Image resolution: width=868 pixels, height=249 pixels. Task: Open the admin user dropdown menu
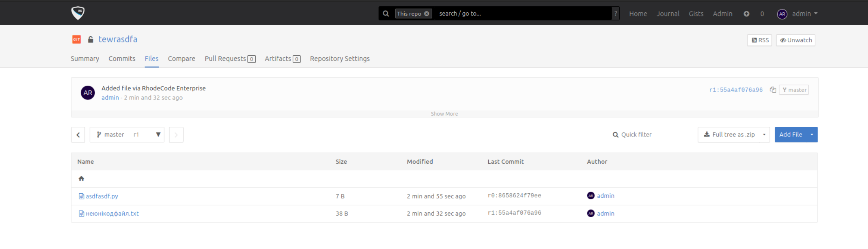[x=805, y=14]
